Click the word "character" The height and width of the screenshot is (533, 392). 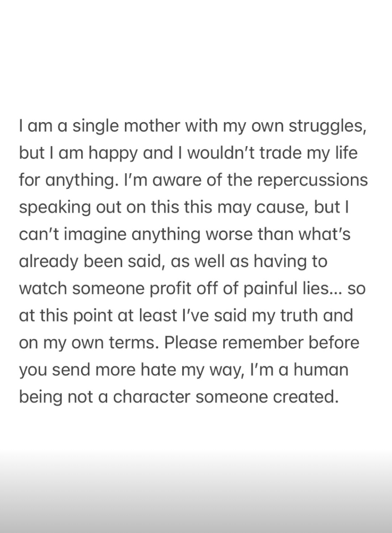[146, 398]
